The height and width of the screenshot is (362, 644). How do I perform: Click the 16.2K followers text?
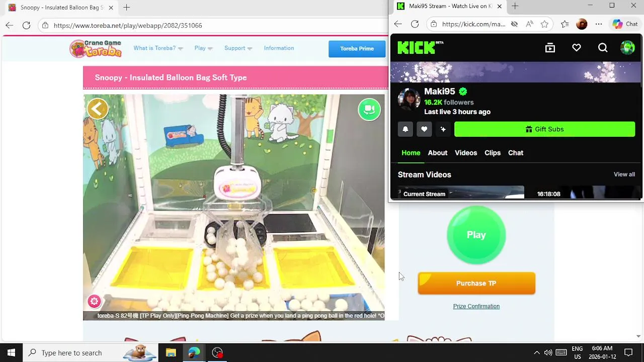(449, 102)
